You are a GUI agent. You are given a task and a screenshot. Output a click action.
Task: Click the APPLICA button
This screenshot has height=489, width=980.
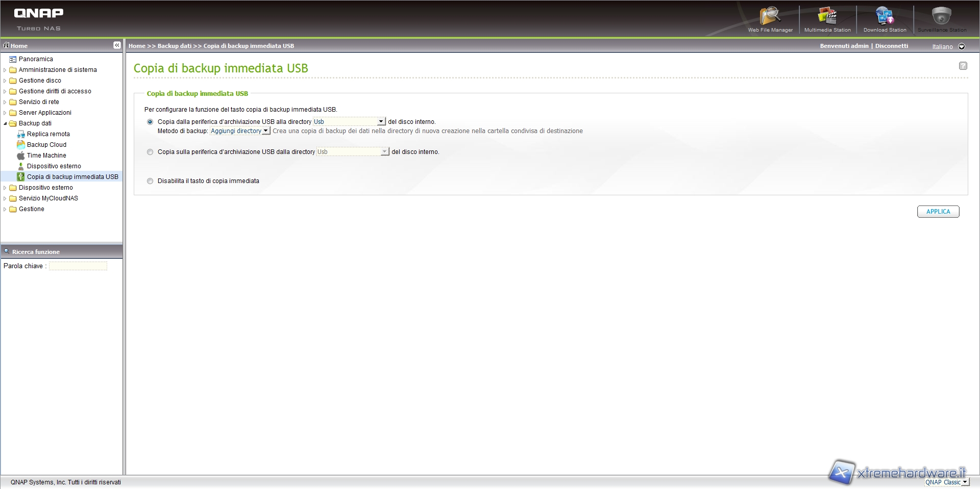[938, 212]
